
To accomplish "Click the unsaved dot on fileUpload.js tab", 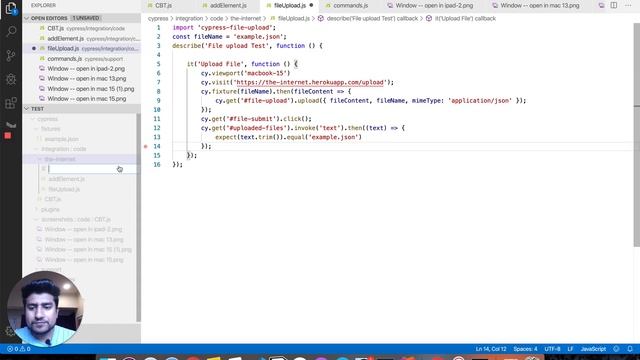I will (x=311, y=5).
